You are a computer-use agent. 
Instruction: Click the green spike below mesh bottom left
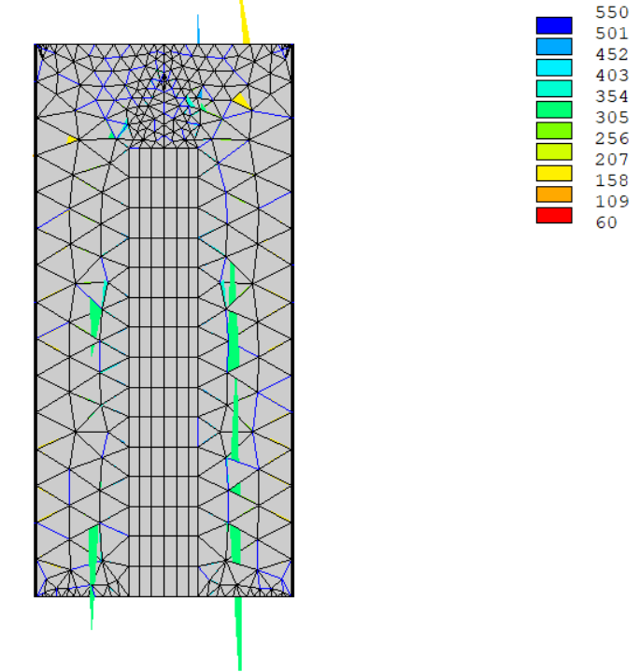coord(92,609)
